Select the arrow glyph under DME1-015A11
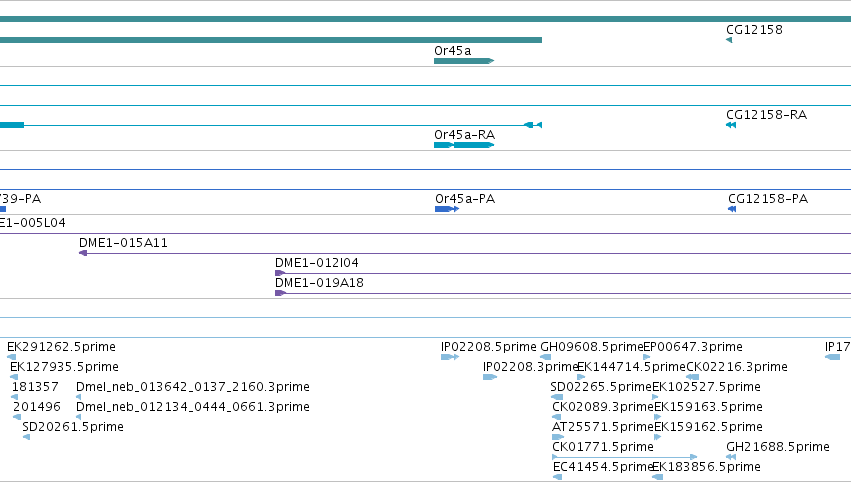 click(83, 253)
